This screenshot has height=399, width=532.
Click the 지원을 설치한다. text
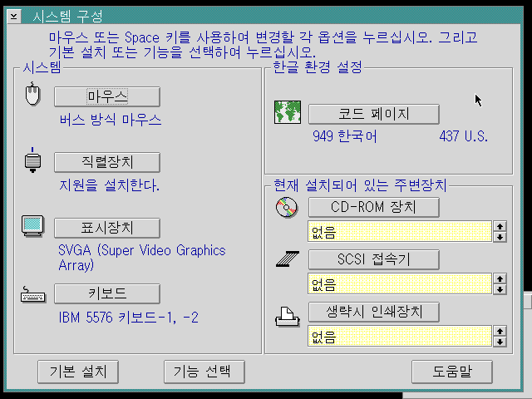[x=109, y=185]
